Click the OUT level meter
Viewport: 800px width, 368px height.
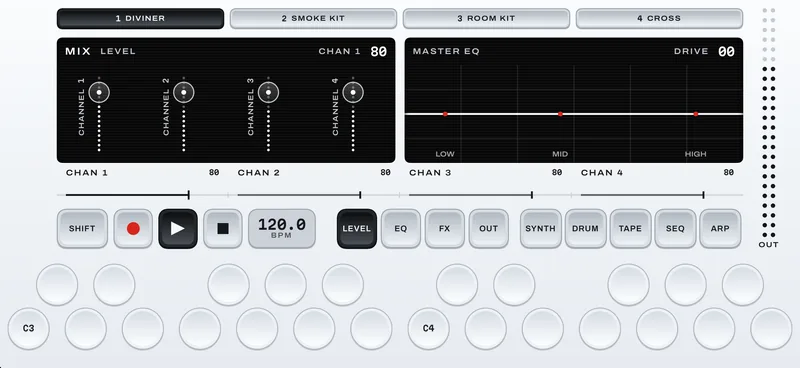(768, 123)
